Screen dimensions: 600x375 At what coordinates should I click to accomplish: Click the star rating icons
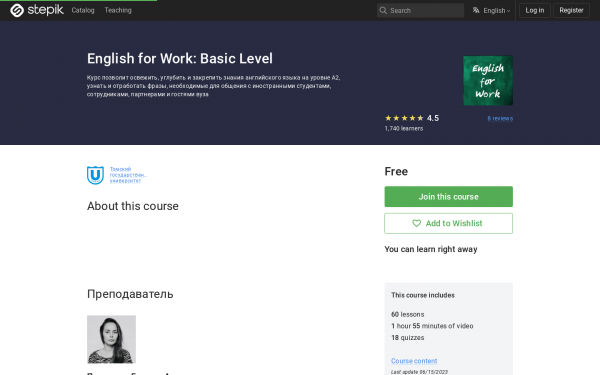coord(404,118)
